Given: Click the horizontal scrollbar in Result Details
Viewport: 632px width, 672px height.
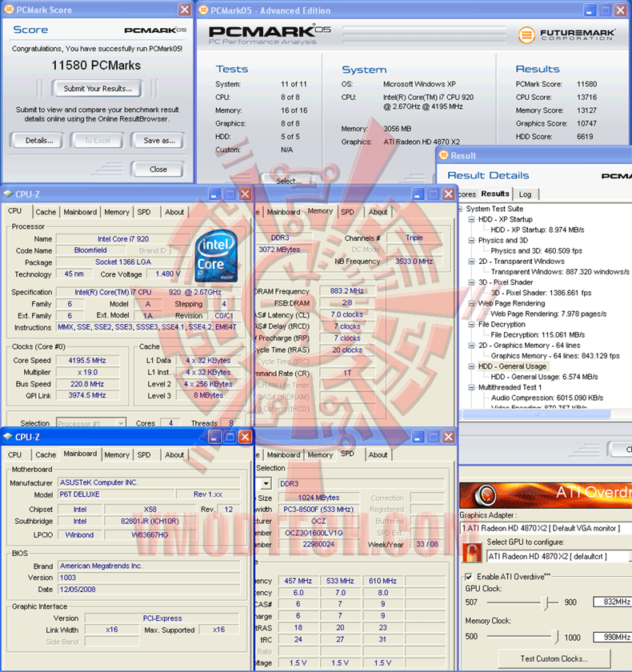Looking at the screenshot, I should pyautogui.click(x=535, y=414).
